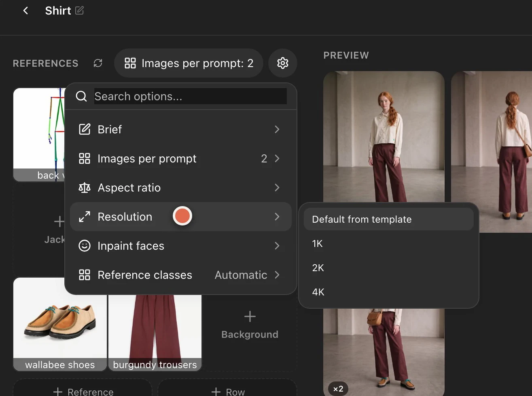This screenshot has width=532, height=396.
Task: Click the refresh icon next to References
Action: tap(98, 63)
